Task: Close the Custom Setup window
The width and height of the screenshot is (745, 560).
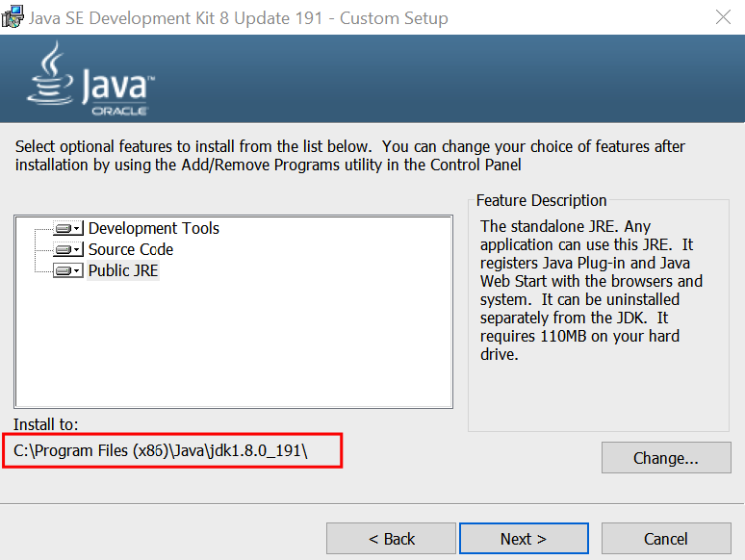Action: [x=723, y=17]
